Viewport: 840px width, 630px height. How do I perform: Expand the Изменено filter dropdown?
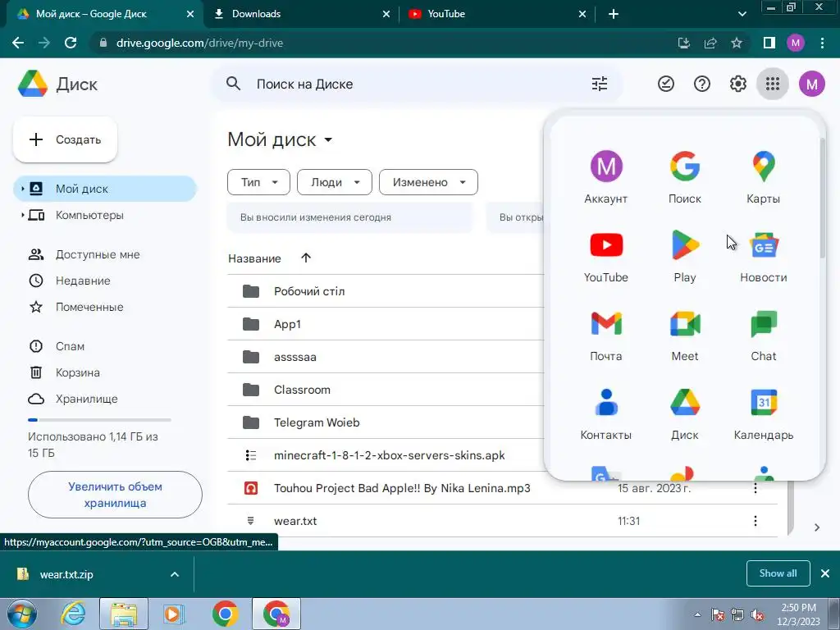[x=428, y=182]
